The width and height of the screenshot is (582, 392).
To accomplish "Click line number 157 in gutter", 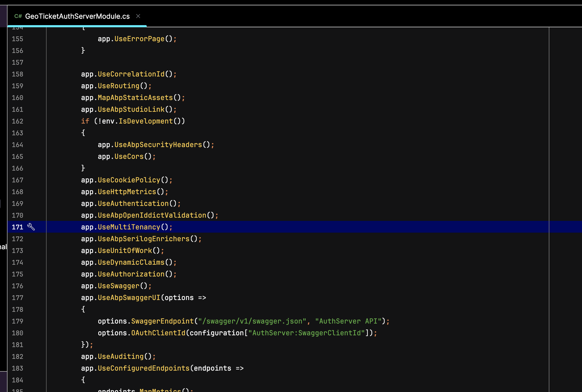I will pyautogui.click(x=17, y=62).
